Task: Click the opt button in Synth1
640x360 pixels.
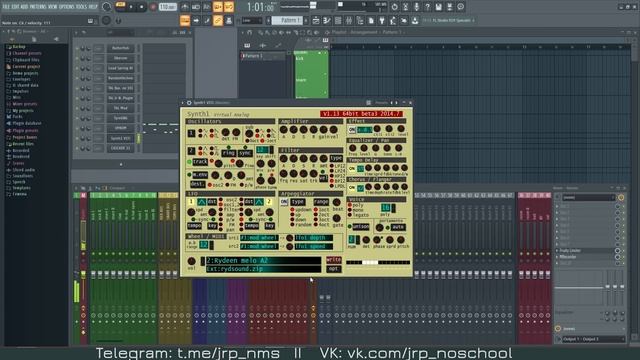Action: [333, 269]
